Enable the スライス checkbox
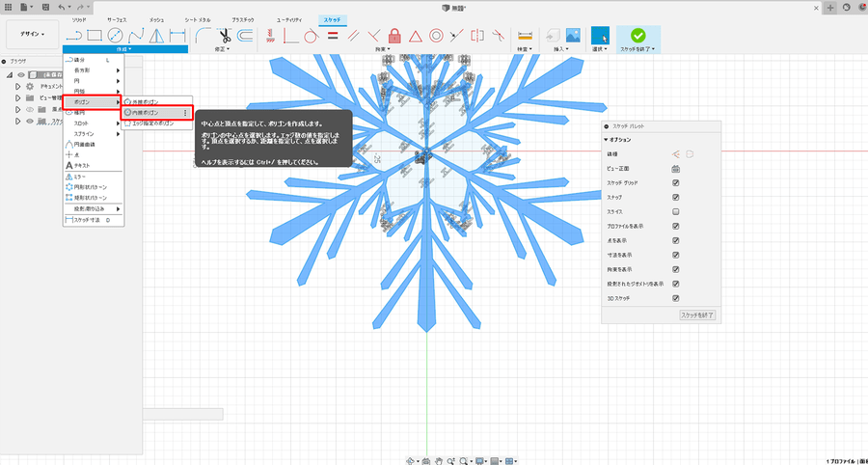The width and height of the screenshot is (868, 465). click(x=675, y=212)
